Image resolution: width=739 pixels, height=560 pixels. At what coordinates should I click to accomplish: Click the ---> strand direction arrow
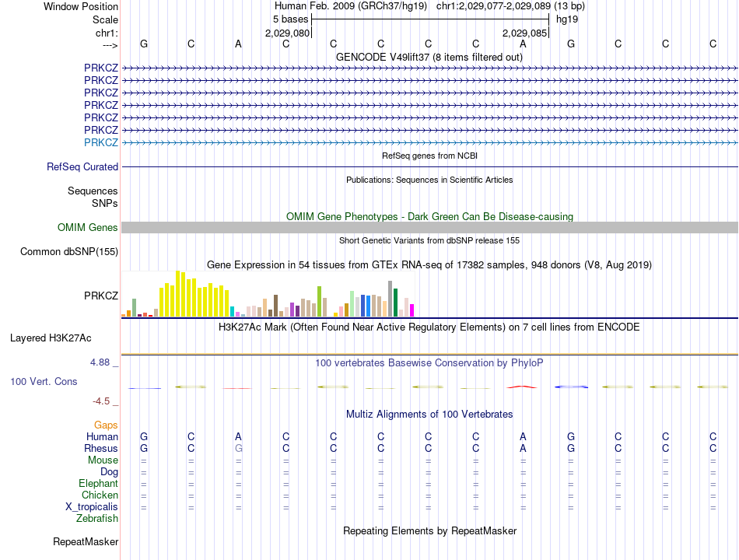coord(110,45)
